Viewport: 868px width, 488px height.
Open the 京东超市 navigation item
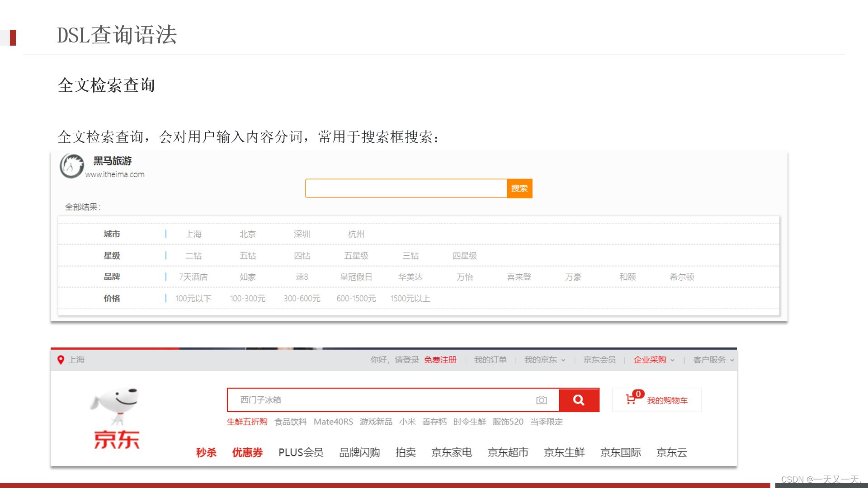507,453
